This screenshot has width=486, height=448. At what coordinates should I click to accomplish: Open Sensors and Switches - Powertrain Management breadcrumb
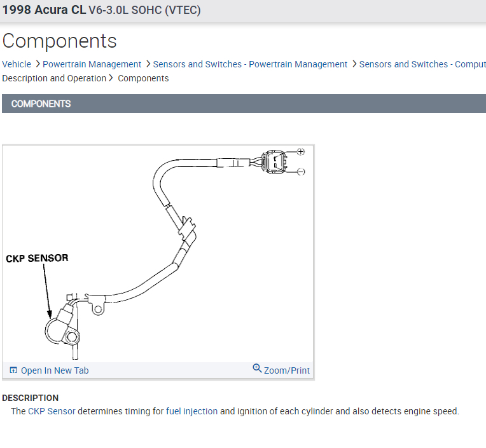pyautogui.click(x=250, y=64)
